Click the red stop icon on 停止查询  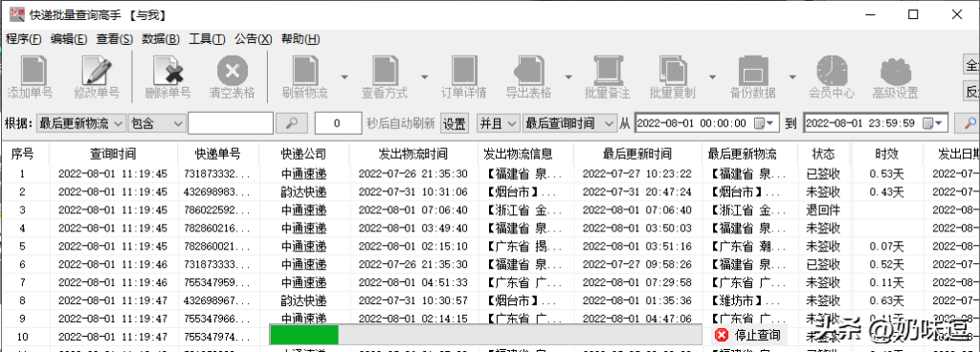722,335
